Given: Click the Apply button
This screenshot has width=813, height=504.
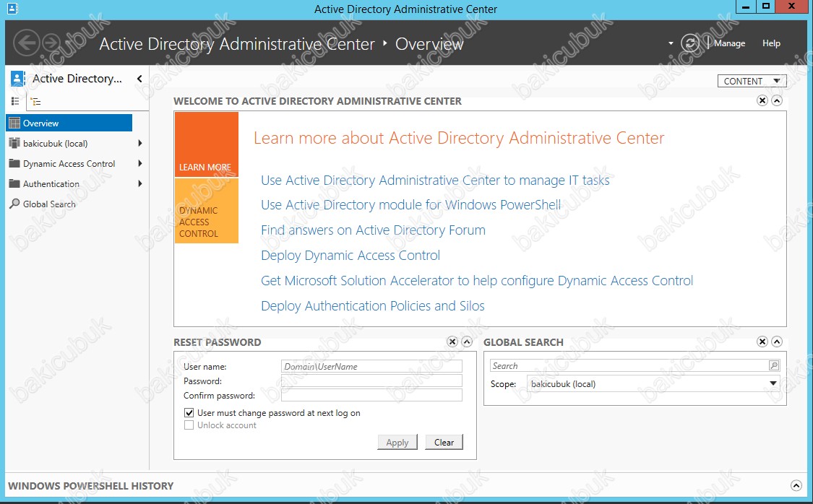Looking at the screenshot, I should [x=397, y=443].
